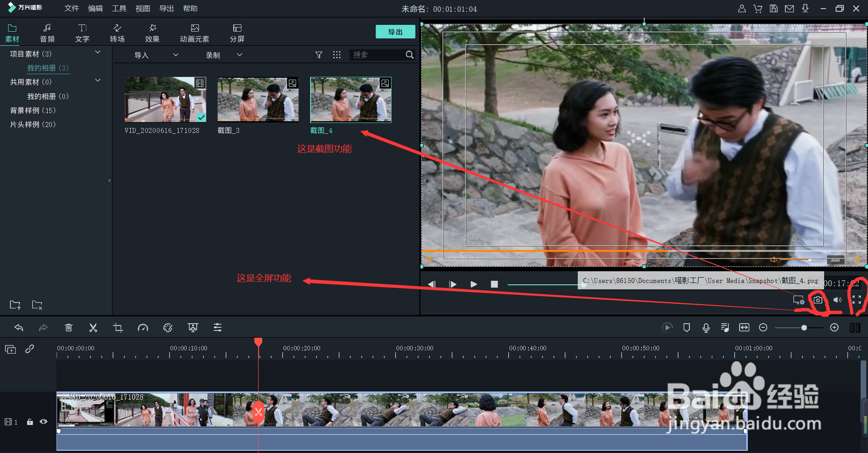Image resolution: width=868 pixels, height=453 pixels.
Task: Split clip using the scissors tool
Action: 93,328
